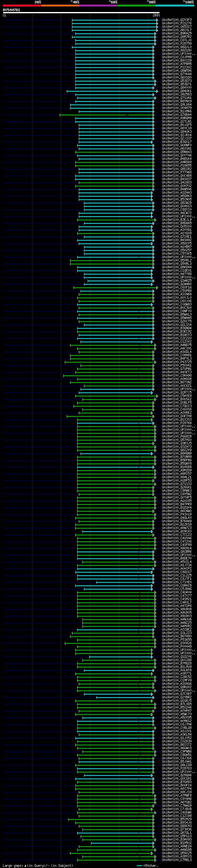Screen dimensions: 197x868
Task: Select the label UniRef100_Q76B44
Action: (x=177, y=115)
